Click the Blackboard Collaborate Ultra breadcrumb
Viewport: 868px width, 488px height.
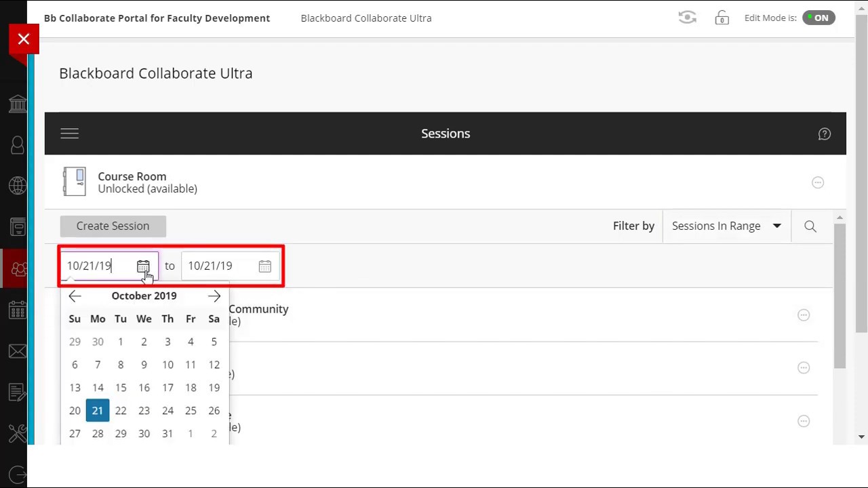[366, 18]
